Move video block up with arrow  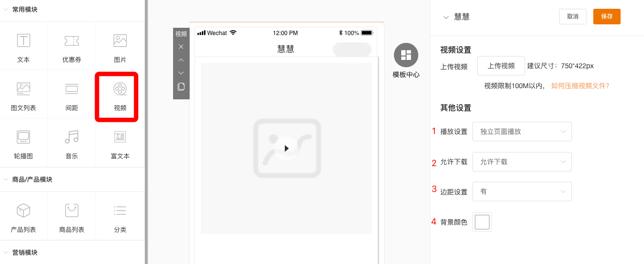pos(181,60)
